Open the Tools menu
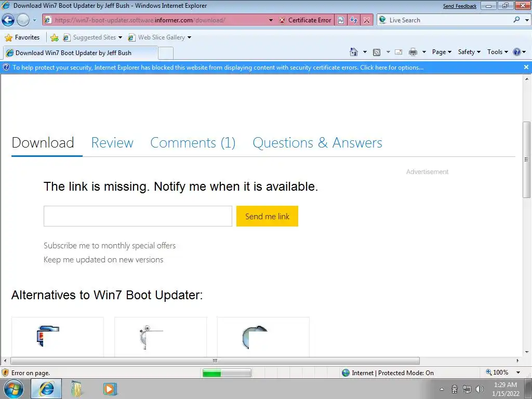This screenshot has height=399, width=532. [x=497, y=52]
